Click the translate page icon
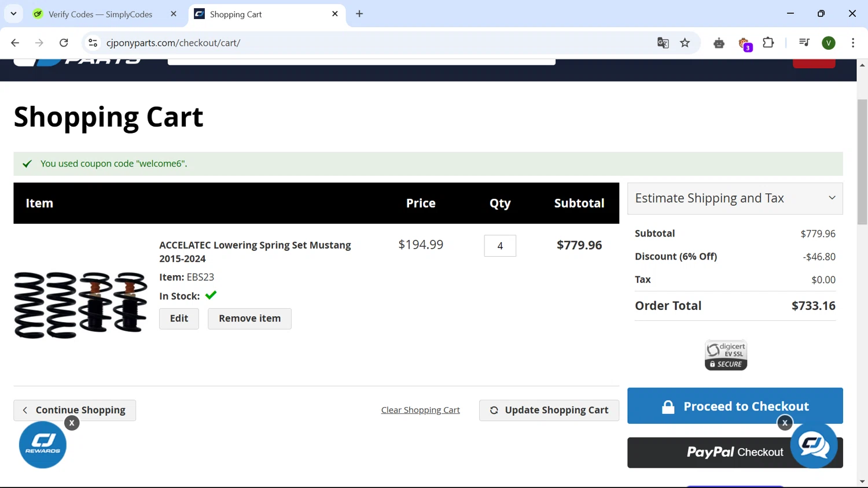 (x=663, y=43)
